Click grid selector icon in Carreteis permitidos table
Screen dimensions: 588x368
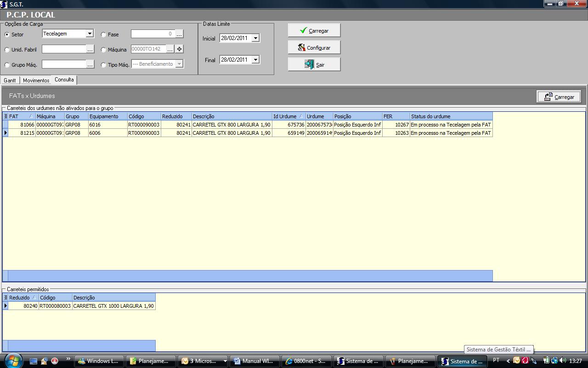coord(6,298)
